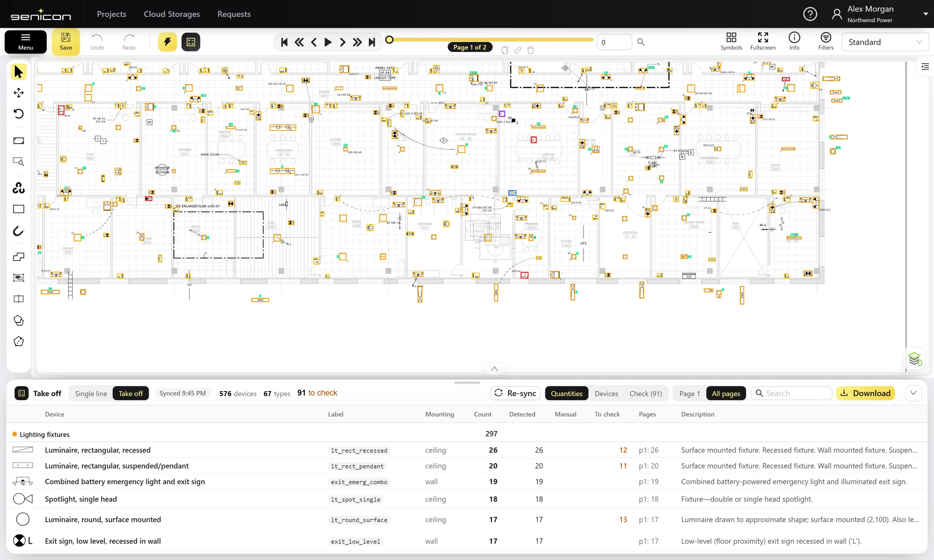Click the yellow lightning bolt button

coord(167,42)
